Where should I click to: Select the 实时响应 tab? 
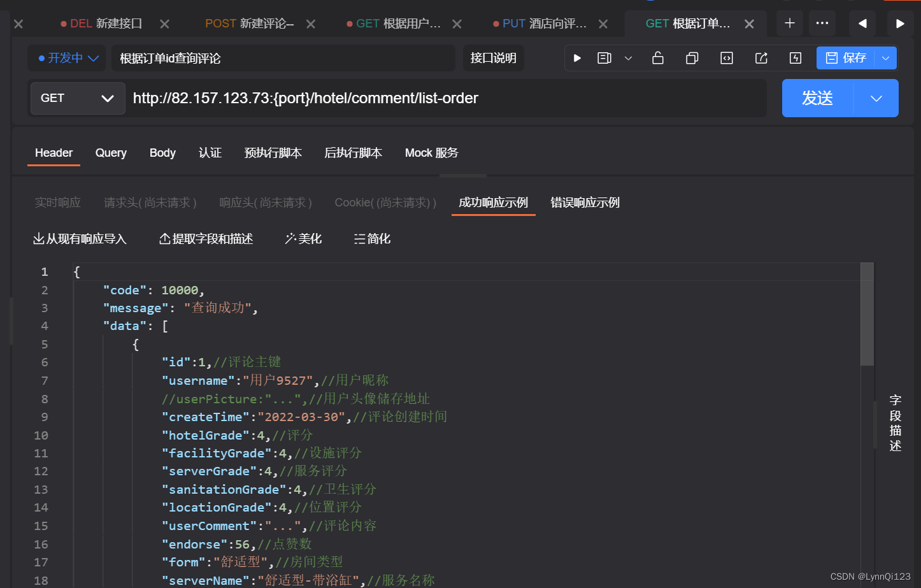(58, 203)
